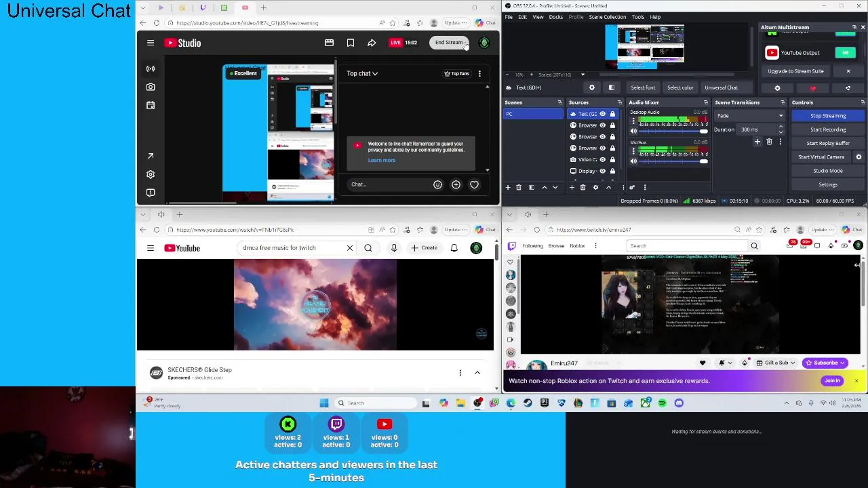The width and height of the screenshot is (868, 488).
Task: Search by voice on YouTube microphone icon
Action: (394, 248)
